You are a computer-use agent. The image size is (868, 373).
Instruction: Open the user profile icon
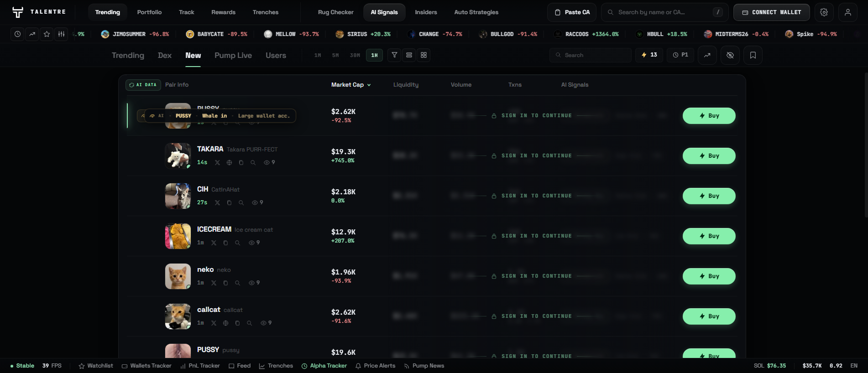point(847,12)
